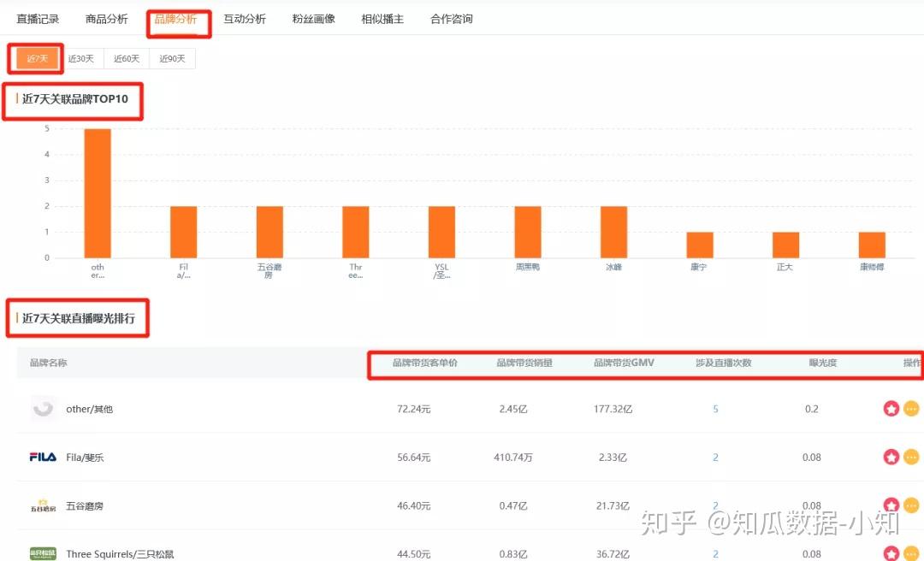Open live count 2 for Fila/斐乐
This screenshot has width=924, height=561.
pos(715,458)
